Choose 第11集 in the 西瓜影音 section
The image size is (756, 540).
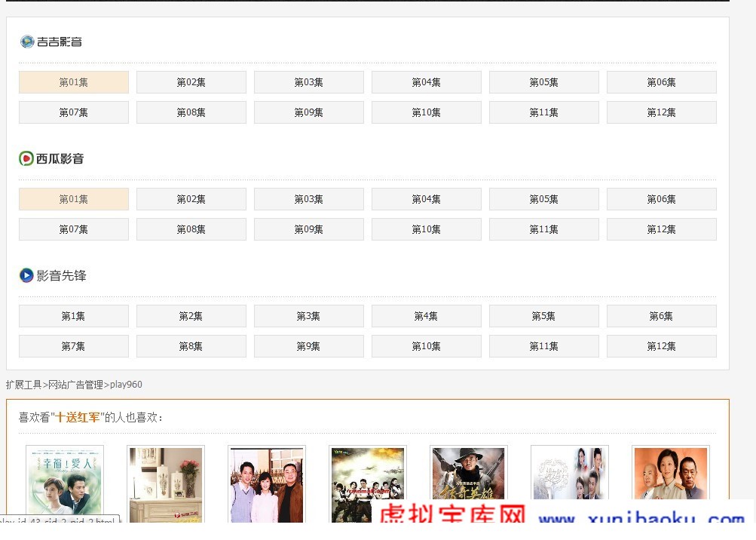click(544, 229)
